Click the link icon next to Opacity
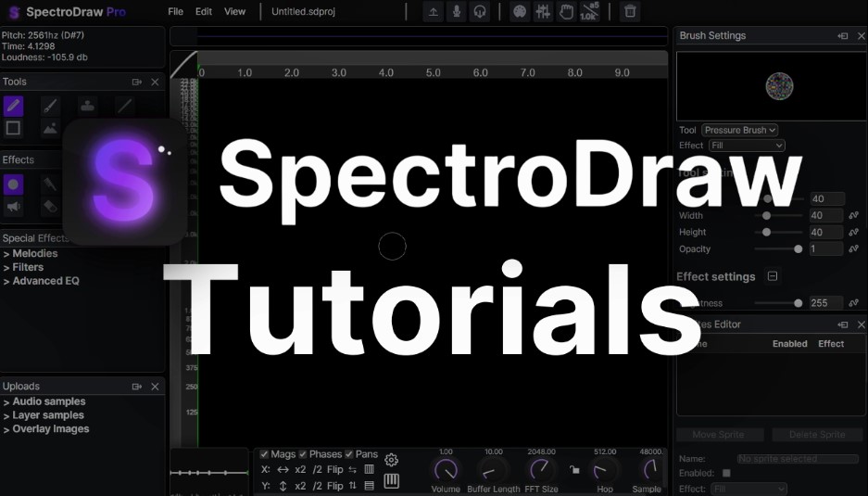 pos(853,249)
